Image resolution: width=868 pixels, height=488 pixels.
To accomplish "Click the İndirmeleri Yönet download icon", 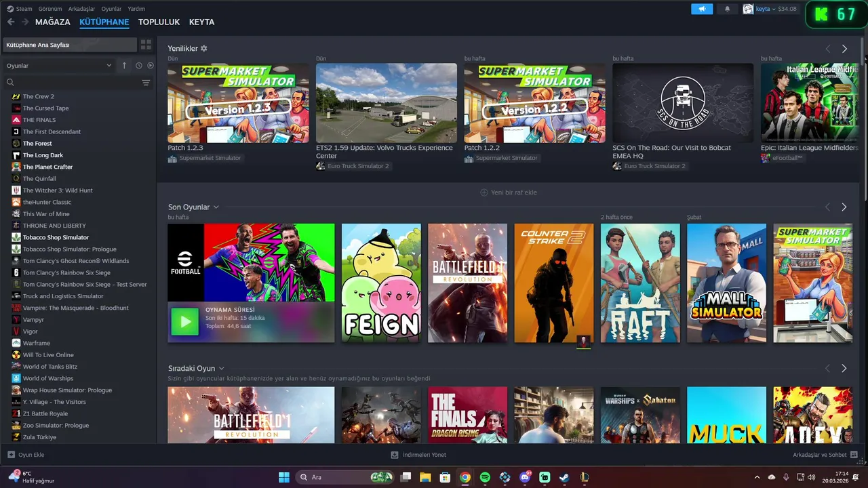I will pos(395,455).
